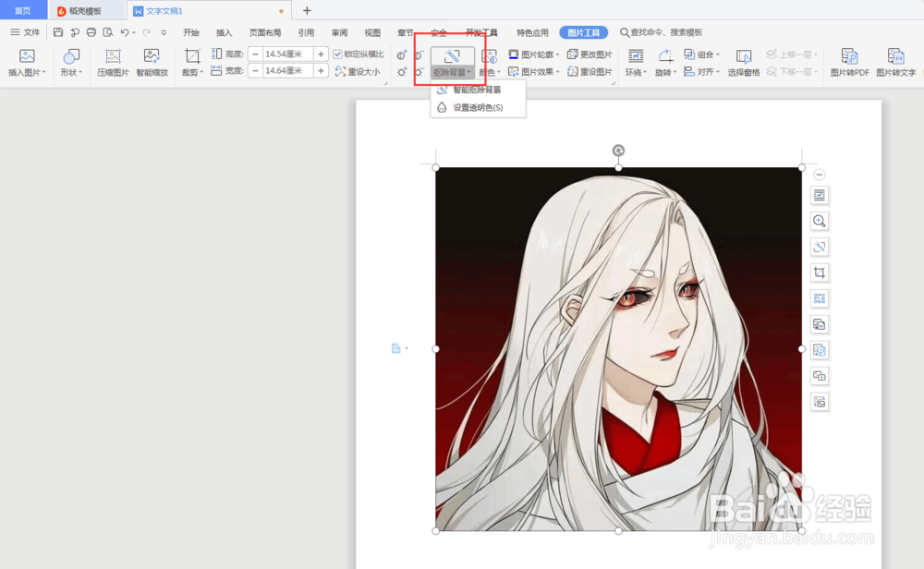Click Reset Size (重设大小)
Image resolution: width=924 pixels, height=569 pixels.
357,71
